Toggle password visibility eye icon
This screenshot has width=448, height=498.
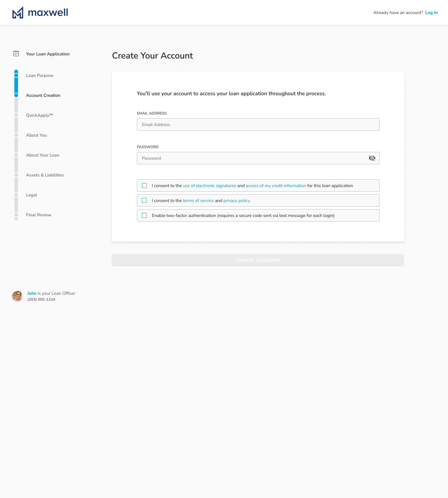[x=372, y=158]
